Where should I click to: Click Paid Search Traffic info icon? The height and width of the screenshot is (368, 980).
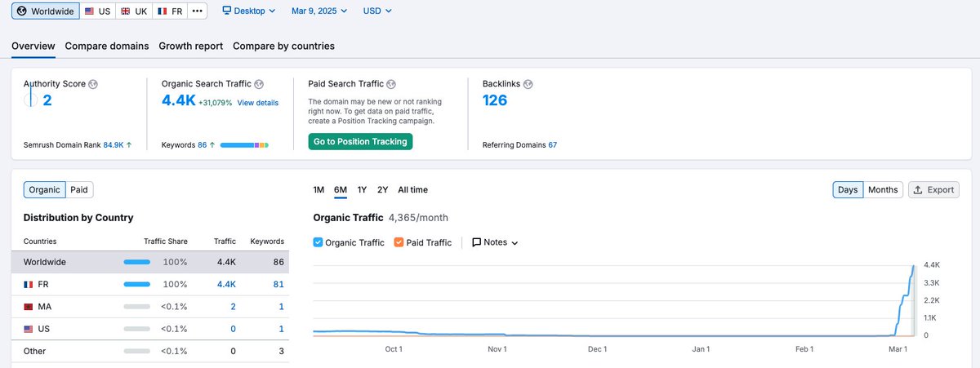click(x=391, y=84)
